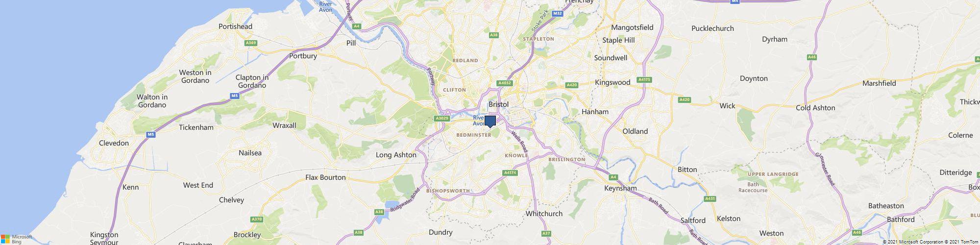The height and width of the screenshot is (245, 980).
Task: Click the Nailsea town label
Action: point(250,153)
